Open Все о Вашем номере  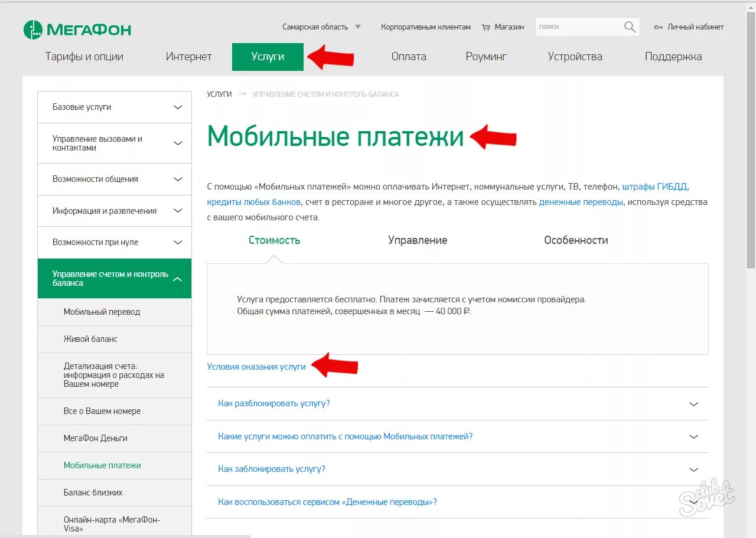(115, 411)
